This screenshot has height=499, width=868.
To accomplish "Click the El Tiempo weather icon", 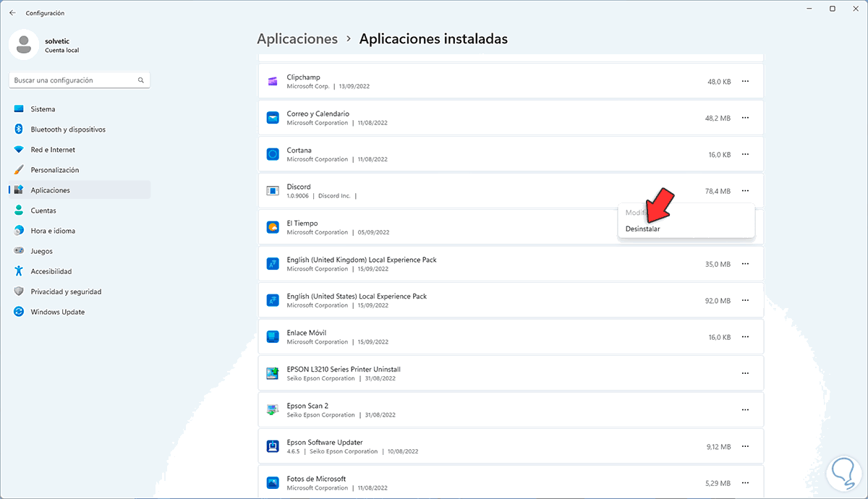I will tap(273, 227).
